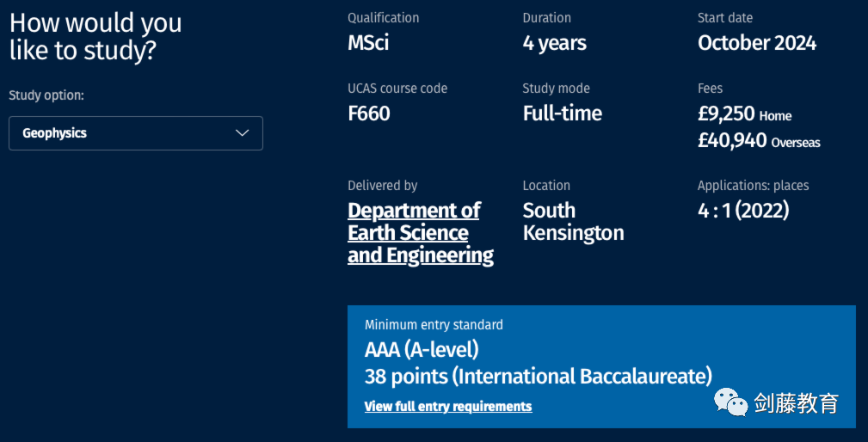Open the Department of Earth Science and Engineering link

420,233
